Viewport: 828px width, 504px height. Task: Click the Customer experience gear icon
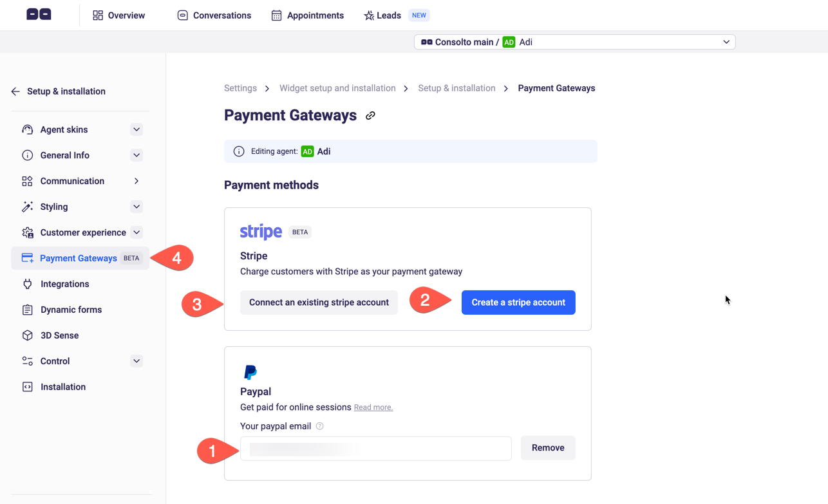[27, 232]
